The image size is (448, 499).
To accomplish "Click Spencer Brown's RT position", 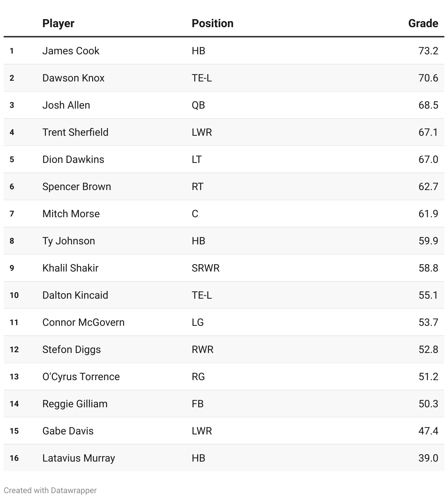I will click(x=197, y=186).
